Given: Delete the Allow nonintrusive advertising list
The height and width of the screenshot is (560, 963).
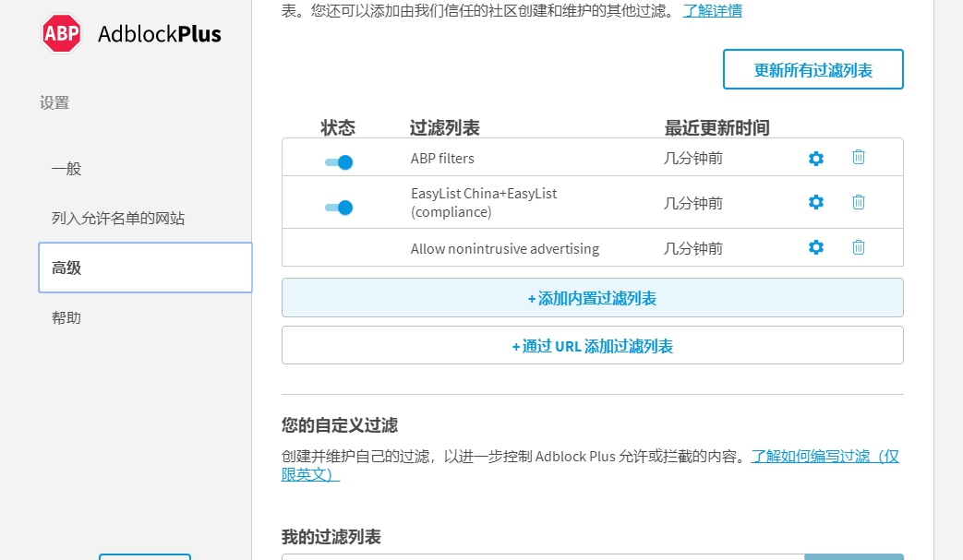Looking at the screenshot, I should (859, 247).
